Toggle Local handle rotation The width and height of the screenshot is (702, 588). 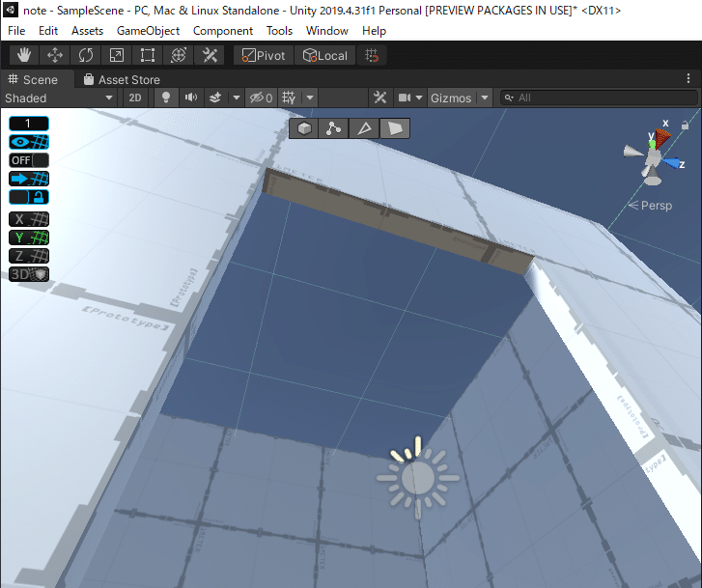click(325, 56)
